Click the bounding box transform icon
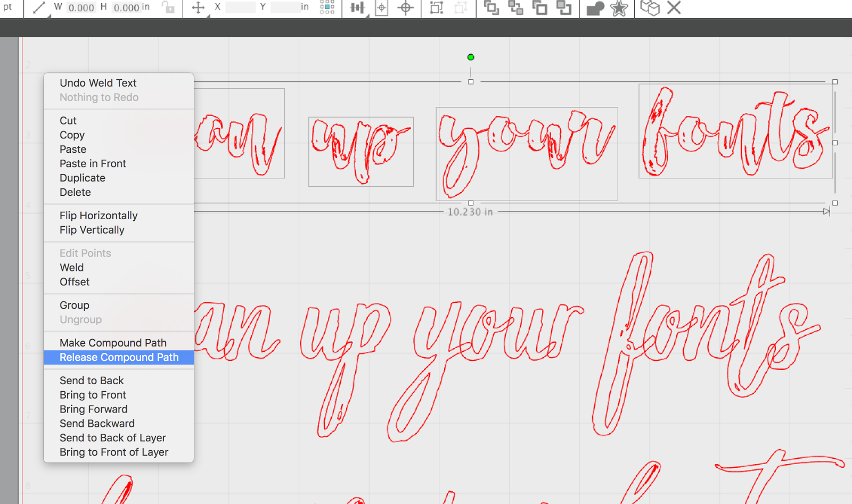 tap(437, 8)
